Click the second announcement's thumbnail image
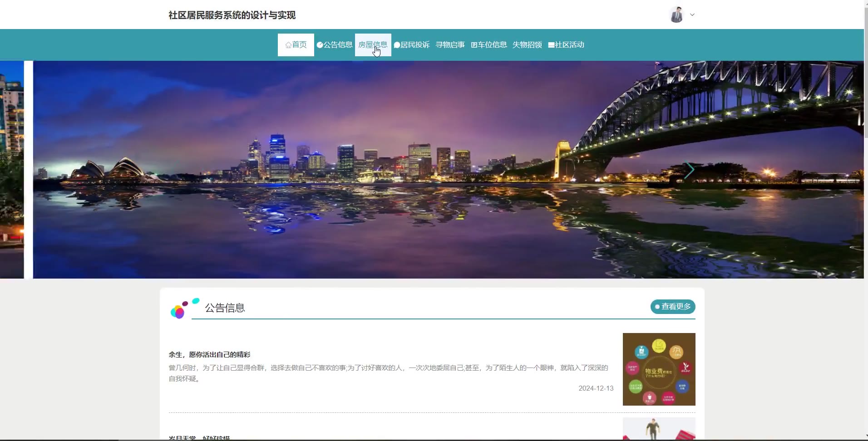The width and height of the screenshot is (868, 441). (x=659, y=429)
